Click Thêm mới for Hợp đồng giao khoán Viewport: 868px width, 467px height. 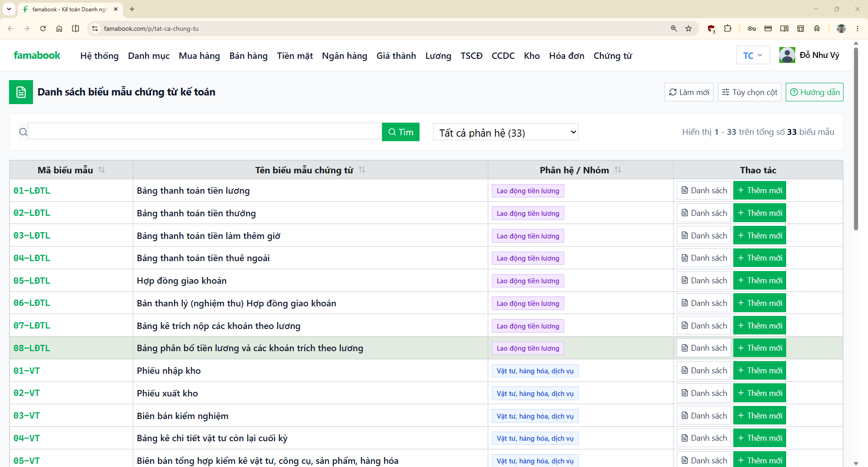coord(759,281)
